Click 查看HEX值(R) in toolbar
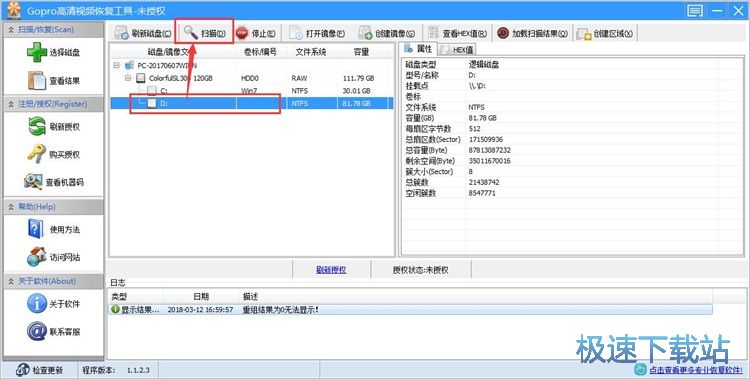 (x=458, y=33)
